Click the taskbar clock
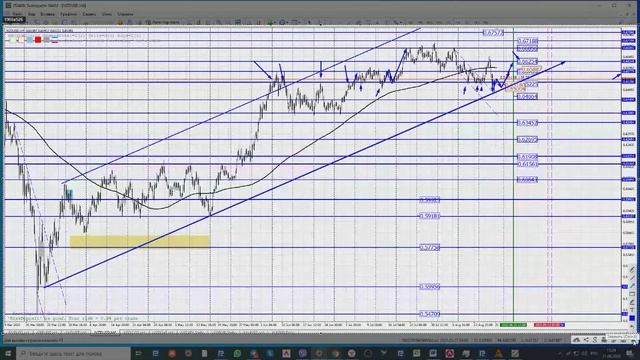640x360 pixels. pos(611,353)
